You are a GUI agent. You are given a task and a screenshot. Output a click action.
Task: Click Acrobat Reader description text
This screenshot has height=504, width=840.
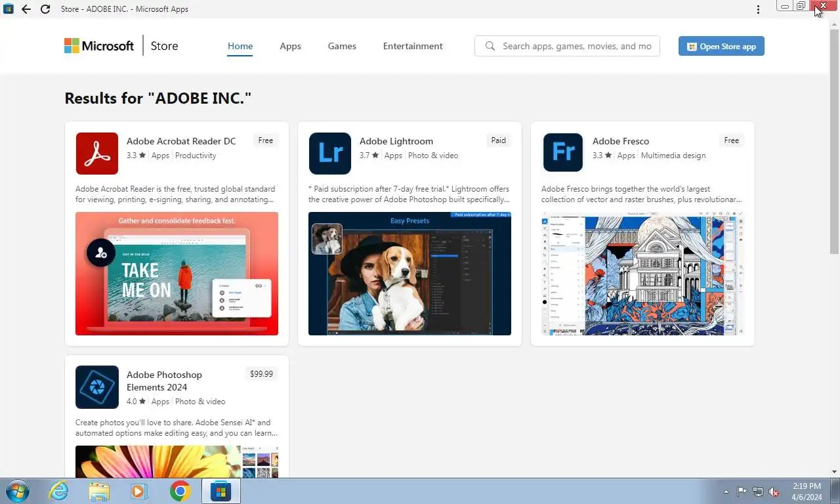pyautogui.click(x=175, y=194)
